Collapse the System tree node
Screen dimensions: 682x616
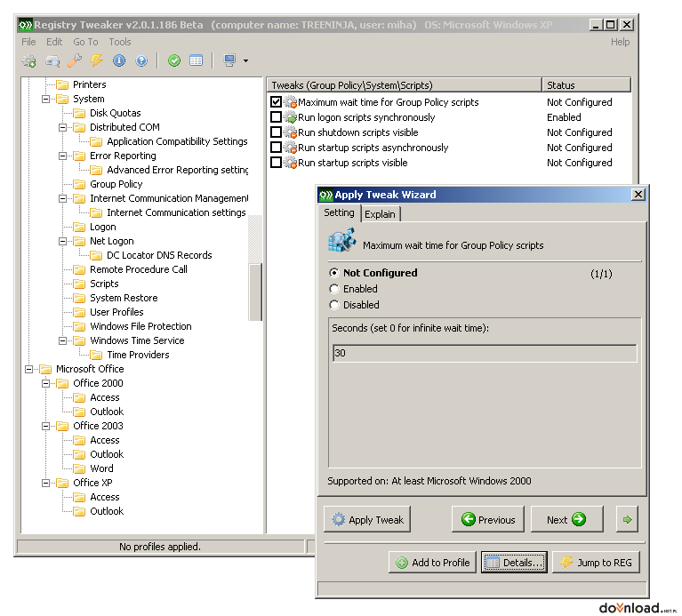[45, 100]
